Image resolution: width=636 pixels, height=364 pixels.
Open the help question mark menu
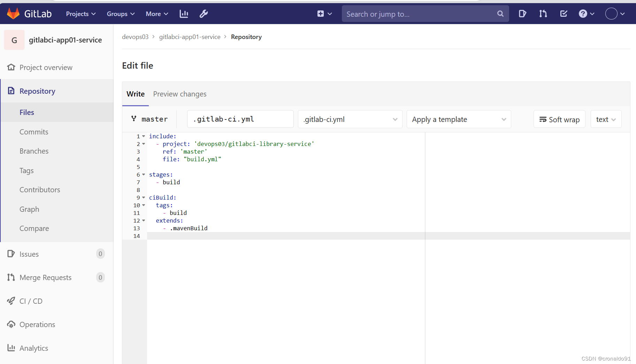(x=587, y=14)
